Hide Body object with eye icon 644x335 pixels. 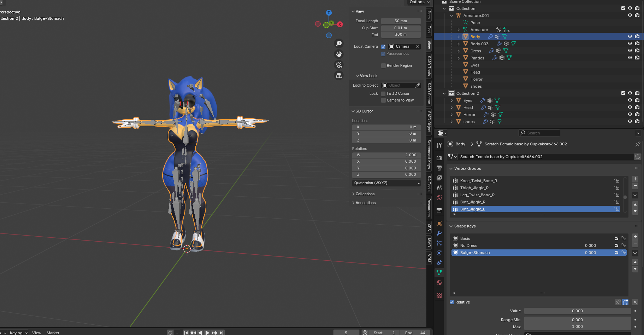point(630,36)
